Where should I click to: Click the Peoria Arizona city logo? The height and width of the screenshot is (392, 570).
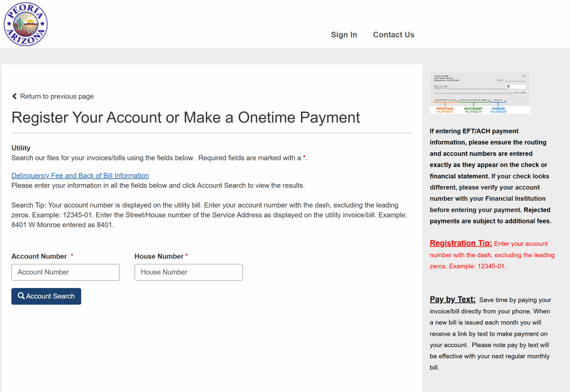tap(26, 24)
